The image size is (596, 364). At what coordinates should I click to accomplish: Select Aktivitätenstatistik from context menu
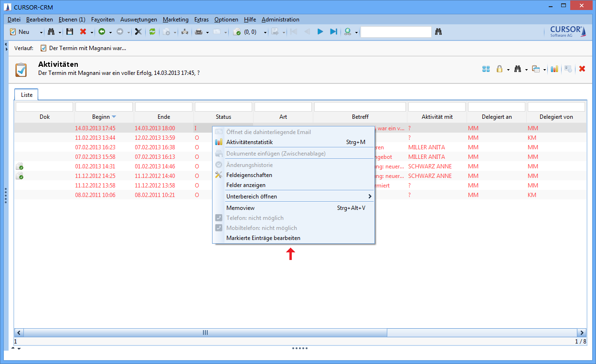click(x=249, y=142)
